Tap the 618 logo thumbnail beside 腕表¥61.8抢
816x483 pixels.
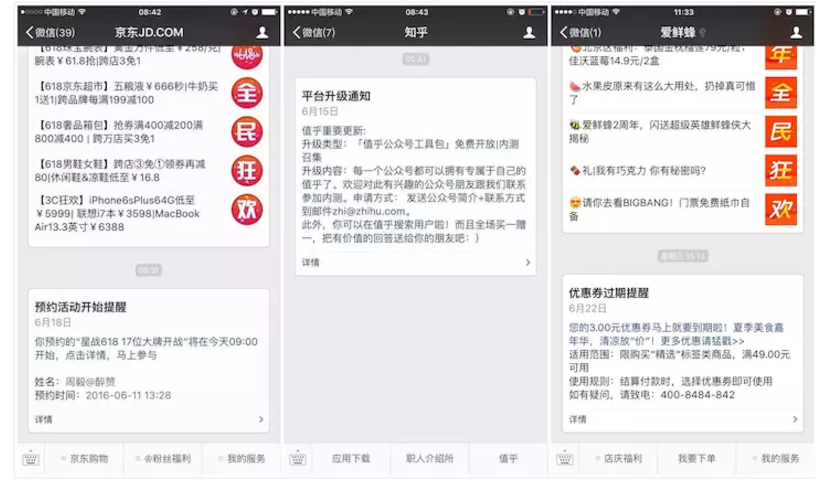click(247, 55)
